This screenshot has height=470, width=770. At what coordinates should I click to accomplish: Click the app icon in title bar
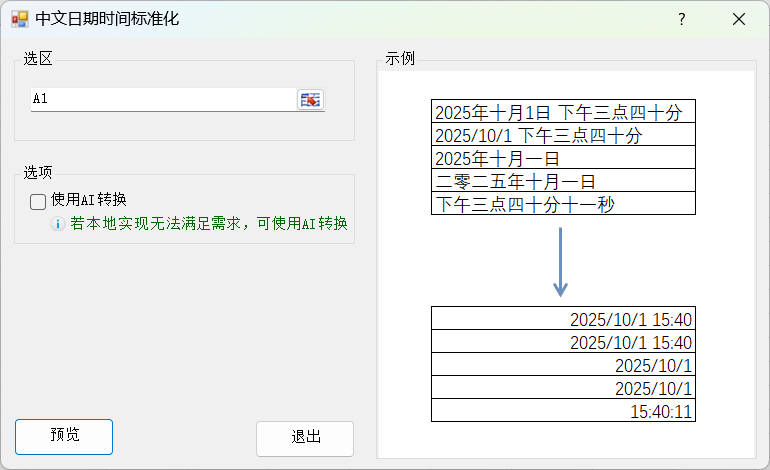point(20,19)
